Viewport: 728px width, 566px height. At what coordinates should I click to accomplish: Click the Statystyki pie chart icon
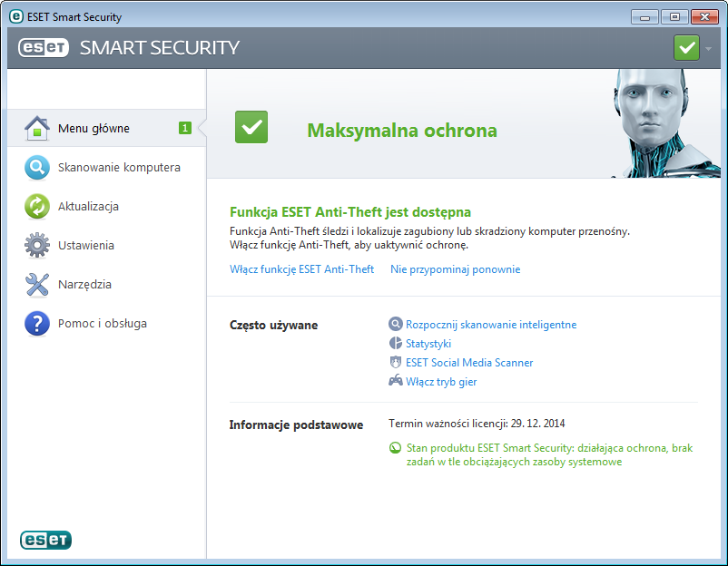tap(395, 343)
